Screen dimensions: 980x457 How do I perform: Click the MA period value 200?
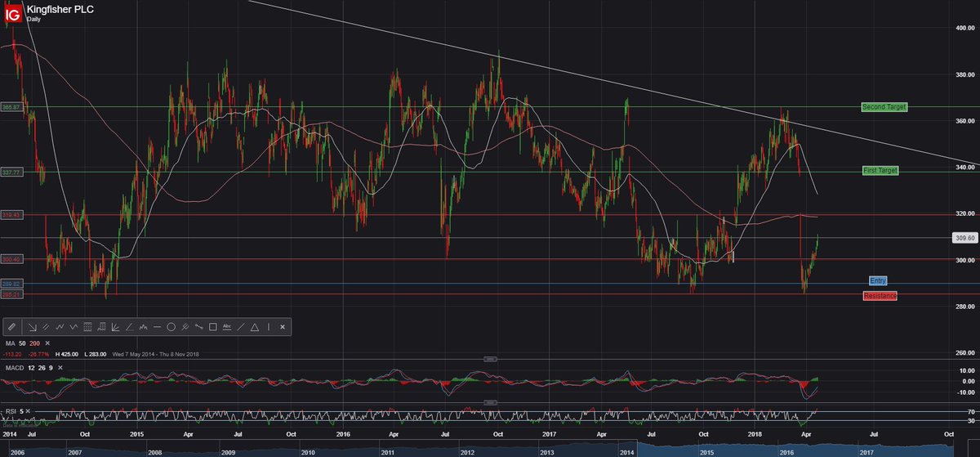click(35, 343)
